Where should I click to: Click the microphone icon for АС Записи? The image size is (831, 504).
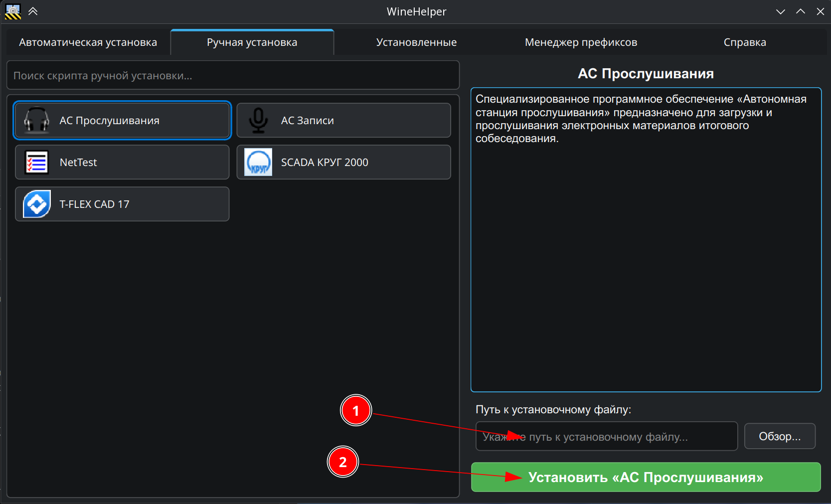pyautogui.click(x=258, y=120)
